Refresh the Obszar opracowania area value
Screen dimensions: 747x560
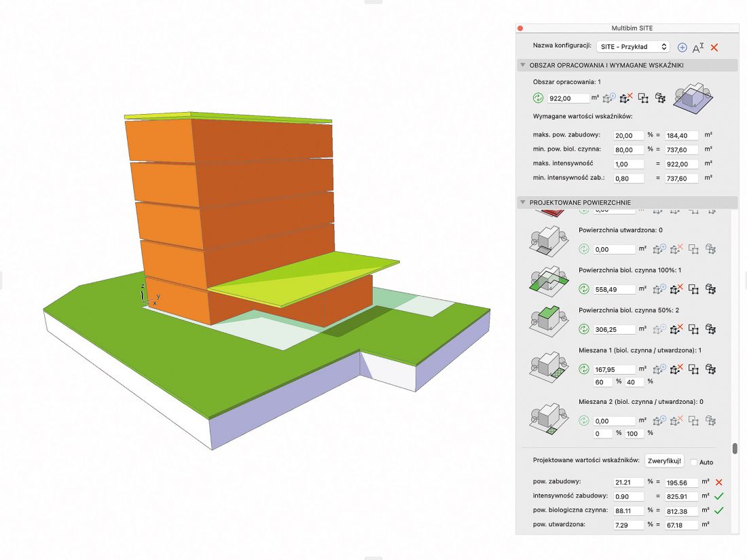(x=538, y=98)
